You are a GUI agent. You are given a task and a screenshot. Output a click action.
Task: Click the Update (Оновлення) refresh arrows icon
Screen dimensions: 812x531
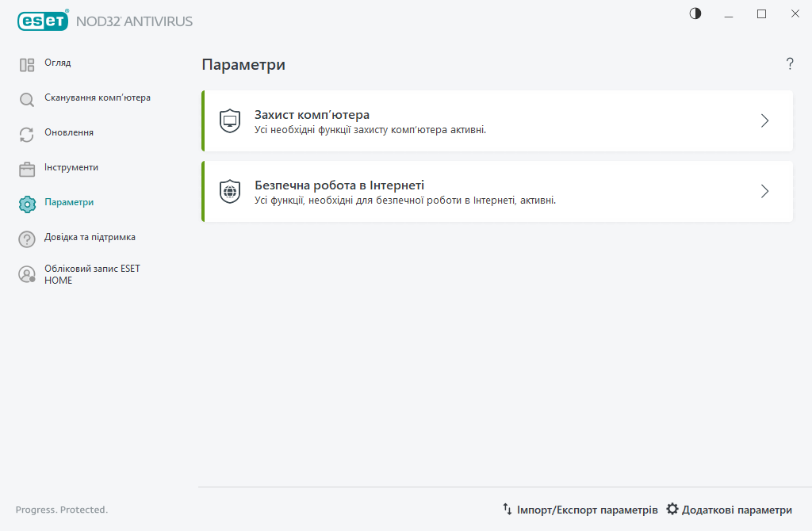click(27, 135)
